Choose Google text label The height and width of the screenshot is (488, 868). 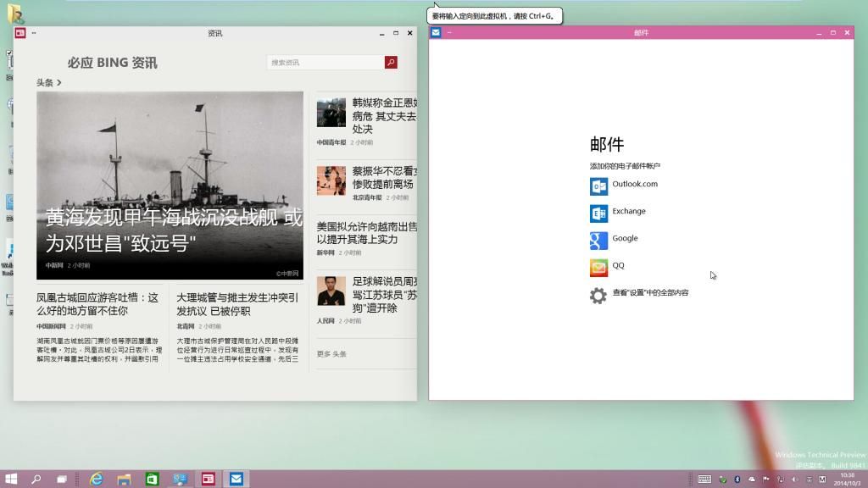coord(625,238)
